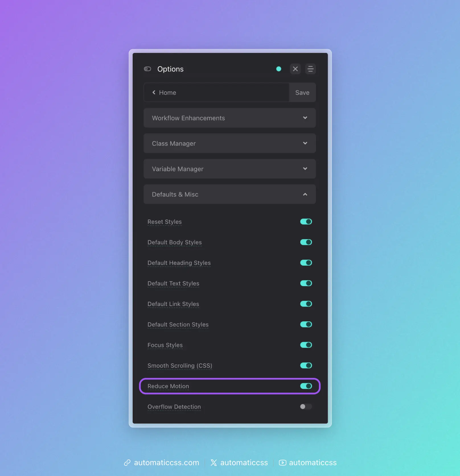Click the toggle icon beside Options title

[147, 69]
